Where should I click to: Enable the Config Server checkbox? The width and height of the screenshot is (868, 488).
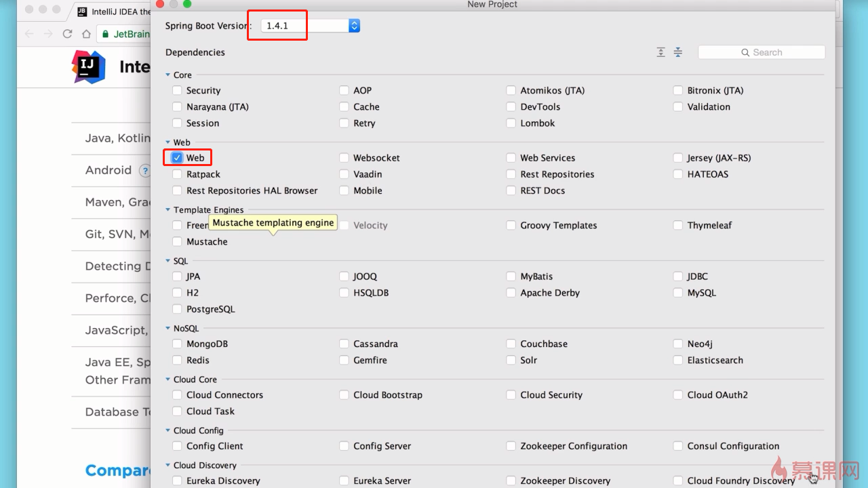tap(344, 446)
